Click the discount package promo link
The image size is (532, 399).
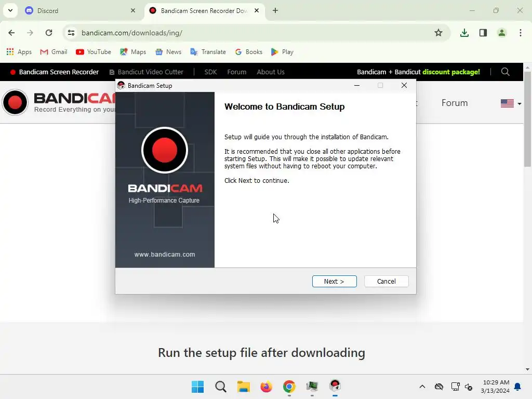[418, 72]
